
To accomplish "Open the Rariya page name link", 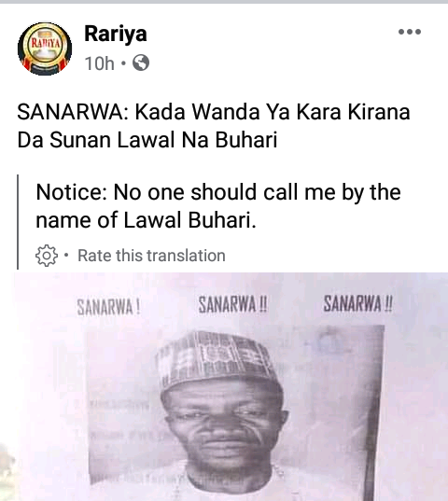I will [x=116, y=34].
